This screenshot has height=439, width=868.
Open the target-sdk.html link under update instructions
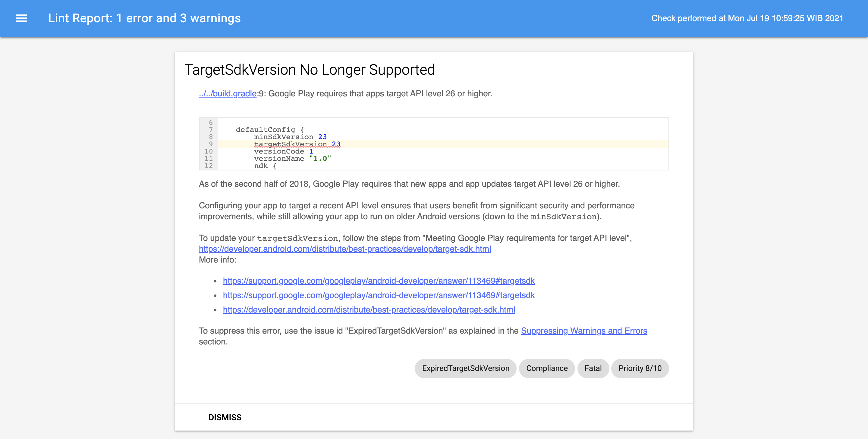tap(345, 249)
